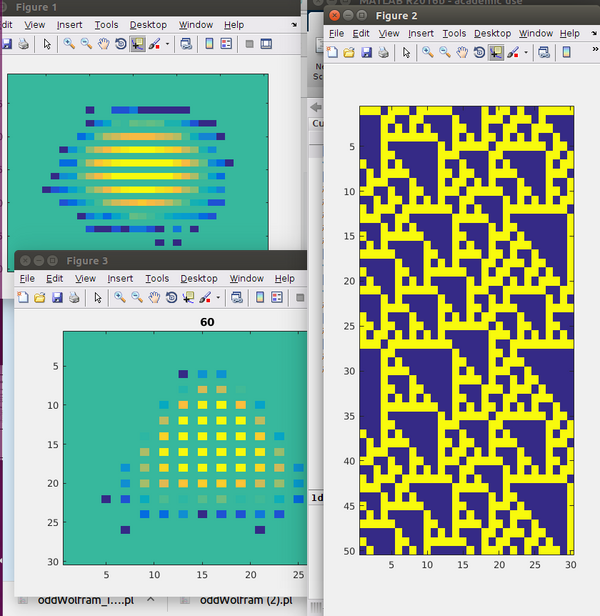Insert a colorbar in Figure 1
The height and width of the screenshot is (616, 600).
click(209, 44)
